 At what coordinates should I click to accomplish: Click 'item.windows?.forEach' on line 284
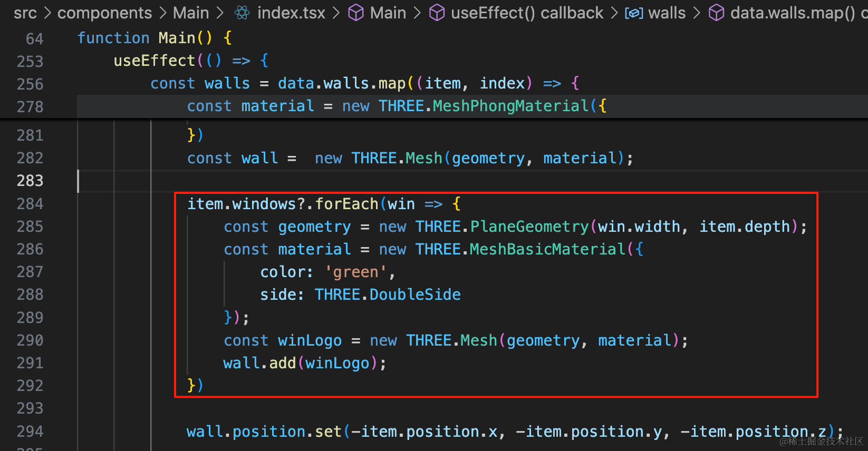tap(283, 204)
